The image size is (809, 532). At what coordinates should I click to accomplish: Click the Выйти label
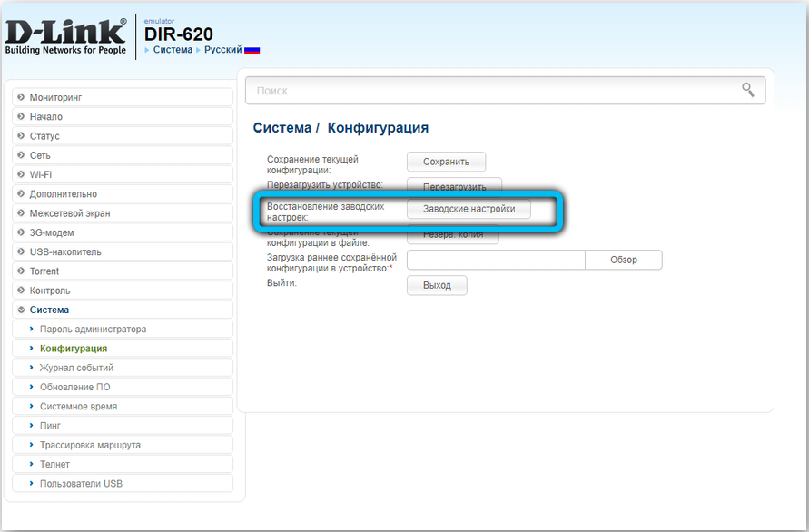281,282
